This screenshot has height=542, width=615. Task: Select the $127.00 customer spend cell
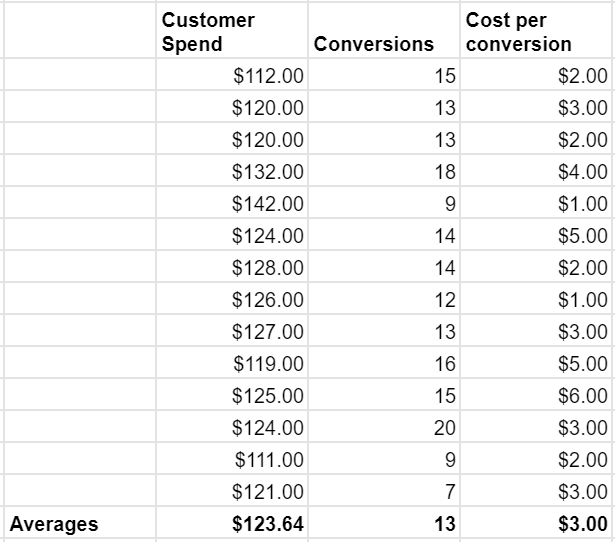(268, 332)
